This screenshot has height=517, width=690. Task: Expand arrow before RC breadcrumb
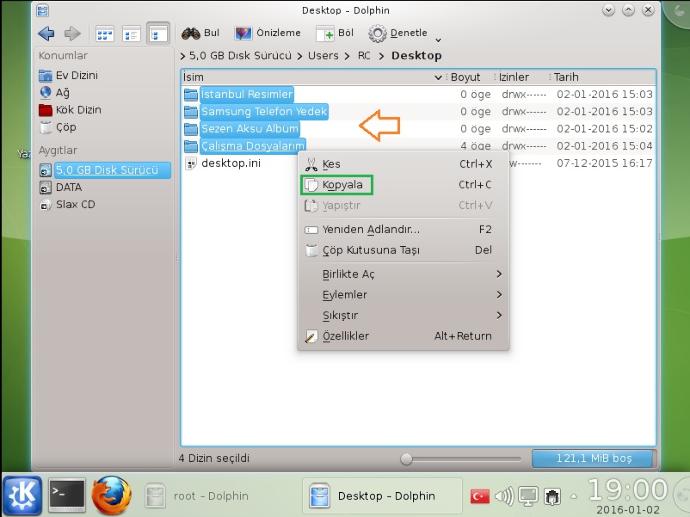[348, 56]
